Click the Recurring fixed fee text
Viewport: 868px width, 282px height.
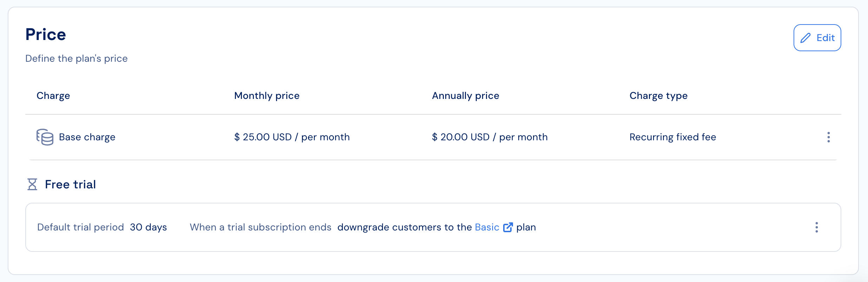pos(673,137)
